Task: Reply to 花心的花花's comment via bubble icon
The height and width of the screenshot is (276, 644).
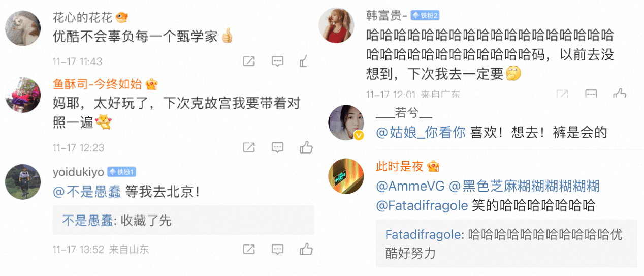Action: pyautogui.click(x=277, y=62)
